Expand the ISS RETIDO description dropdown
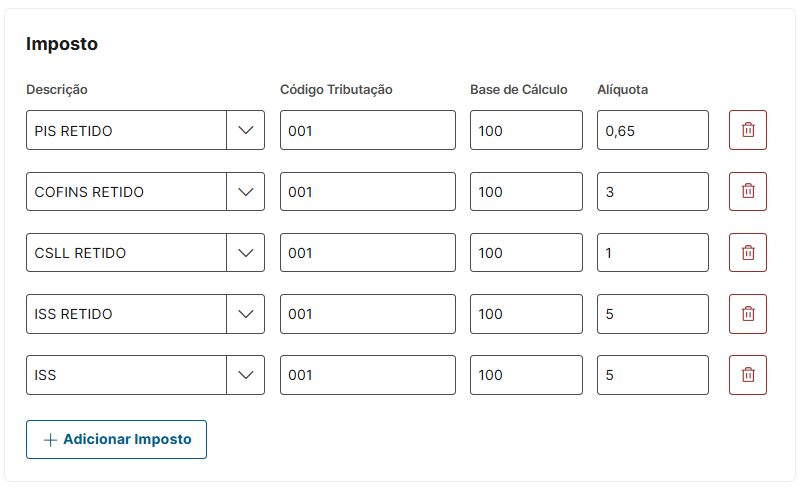The image size is (802, 488). point(246,314)
